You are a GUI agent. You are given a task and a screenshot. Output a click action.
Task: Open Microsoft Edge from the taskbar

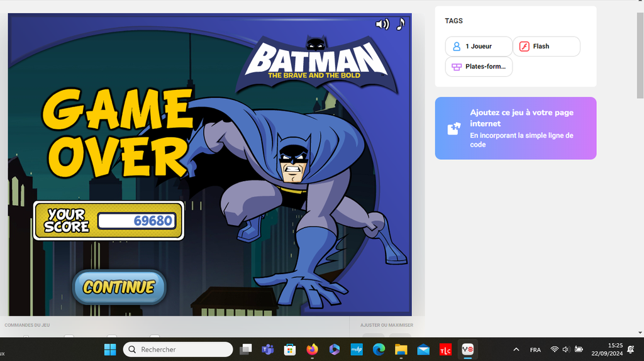(x=379, y=349)
